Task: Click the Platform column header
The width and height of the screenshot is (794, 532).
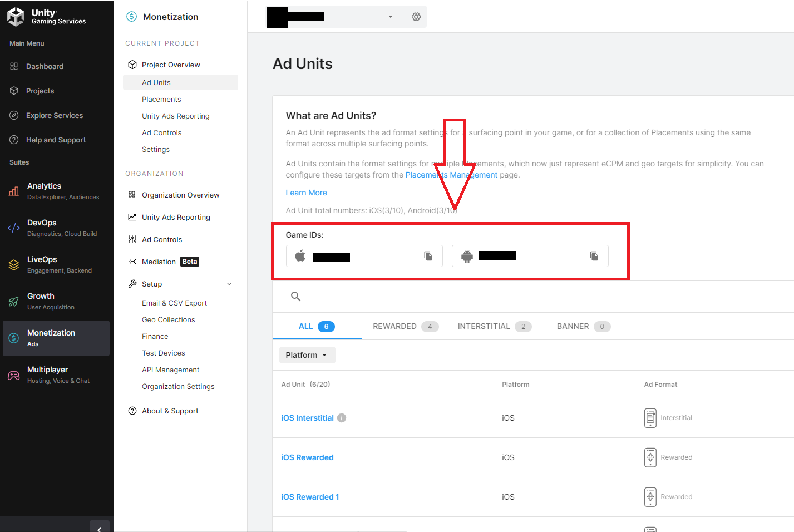Action: click(515, 385)
